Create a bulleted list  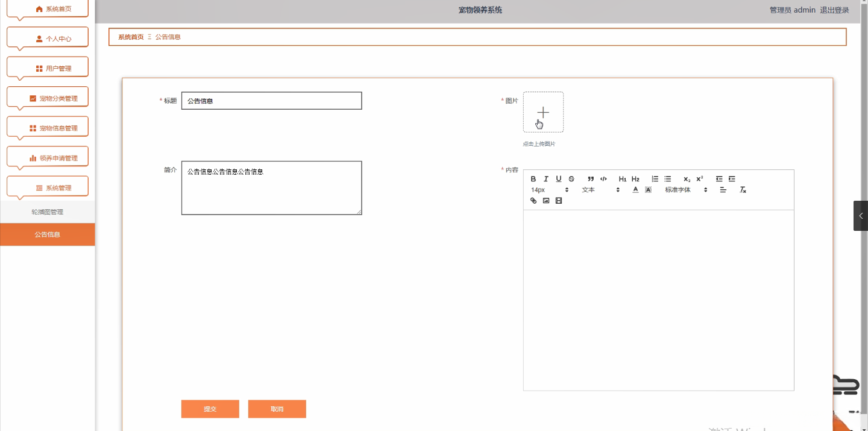pos(668,179)
